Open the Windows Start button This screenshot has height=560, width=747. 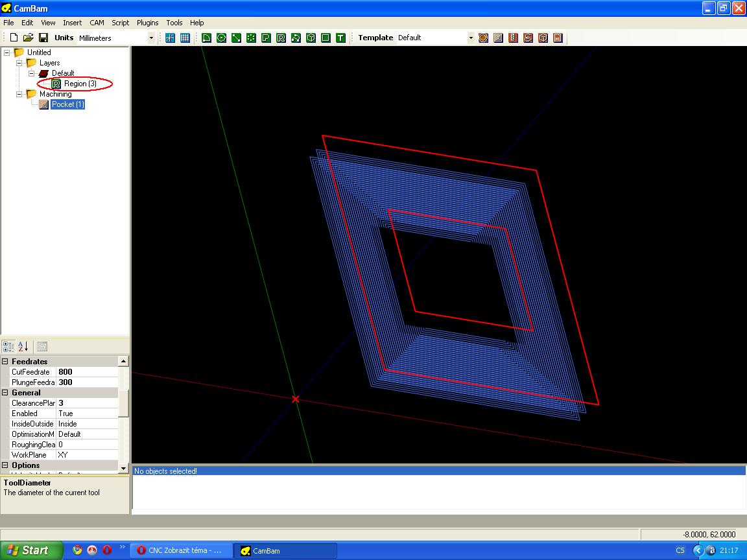pyautogui.click(x=31, y=550)
